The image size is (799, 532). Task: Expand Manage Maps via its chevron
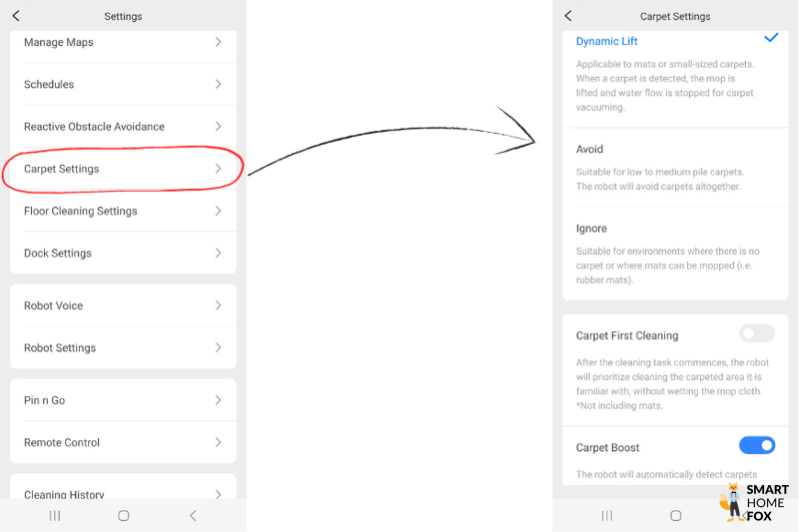tap(218, 42)
